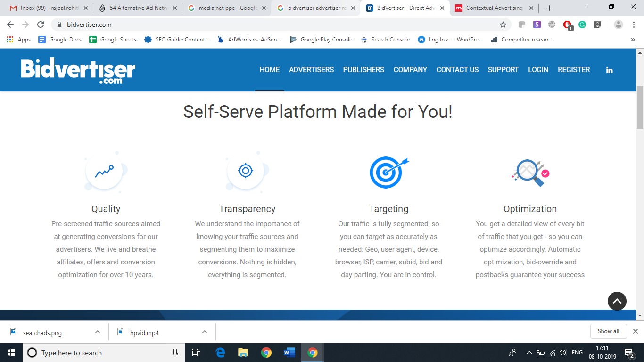This screenshot has height=362, width=644.
Task: Click the LinkedIn icon in the site header
Action: tap(609, 70)
